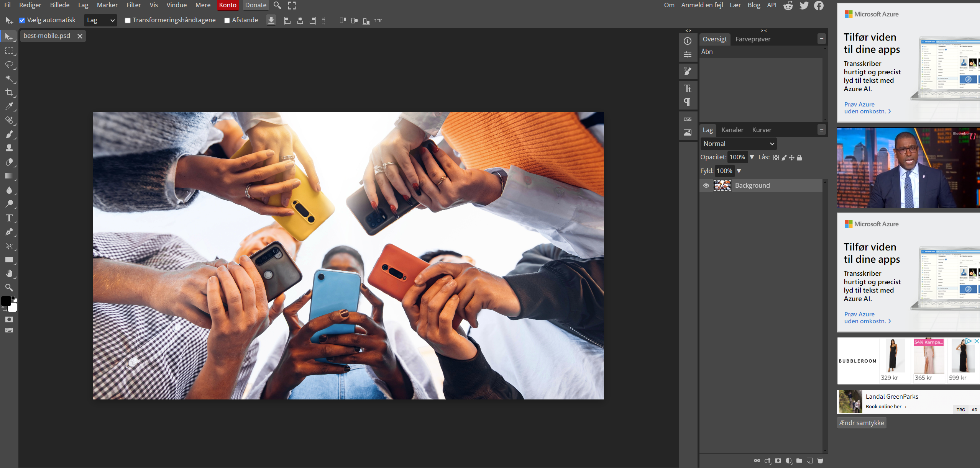Select the Magic Wand tool

click(10, 79)
